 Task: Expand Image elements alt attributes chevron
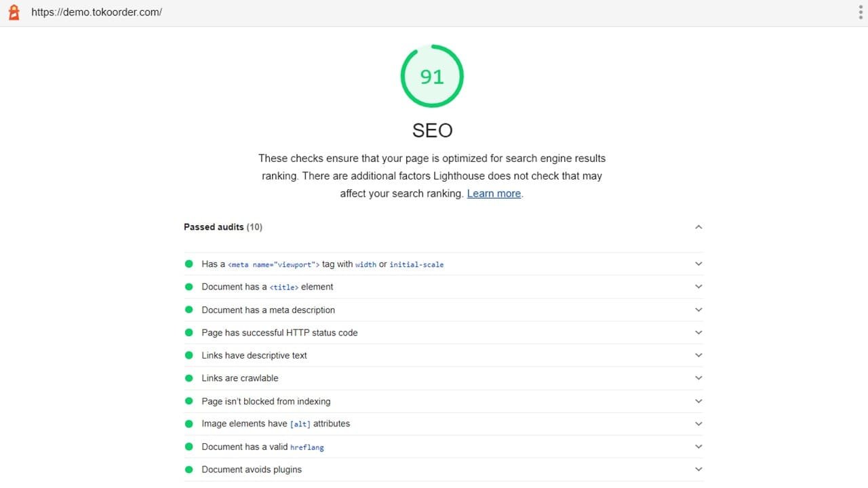click(698, 424)
